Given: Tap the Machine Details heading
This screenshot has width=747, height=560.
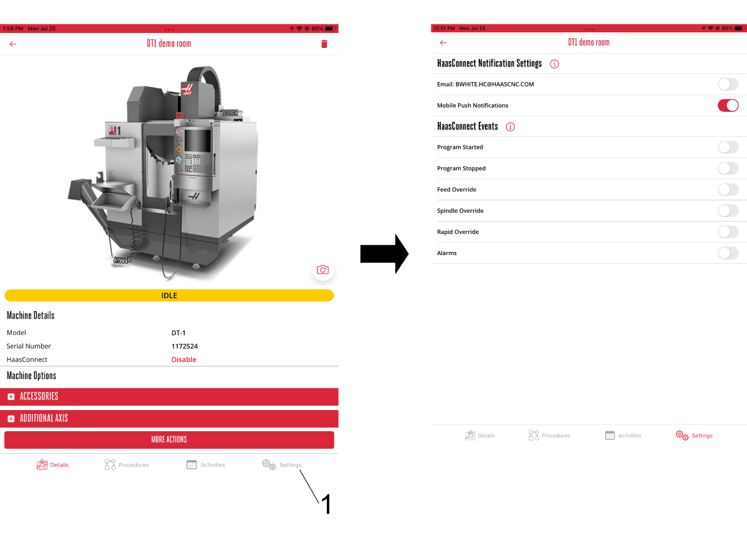Looking at the screenshot, I should 31,315.
